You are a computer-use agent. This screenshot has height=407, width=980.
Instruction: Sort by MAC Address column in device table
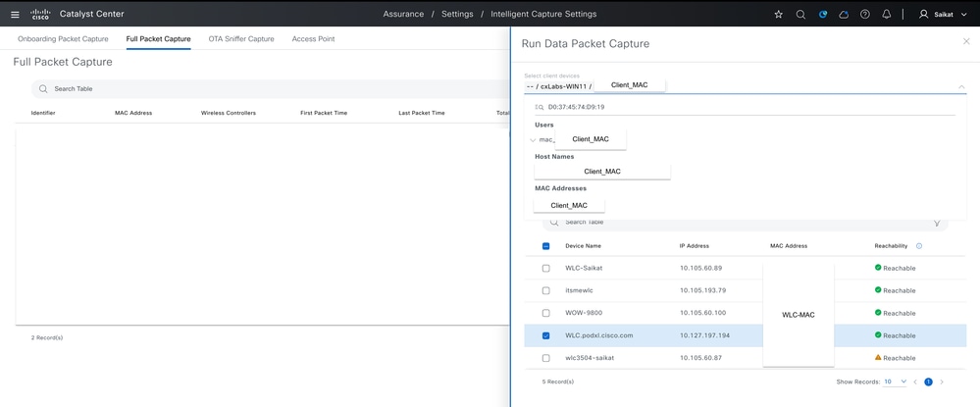pyautogui.click(x=789, y=246)
